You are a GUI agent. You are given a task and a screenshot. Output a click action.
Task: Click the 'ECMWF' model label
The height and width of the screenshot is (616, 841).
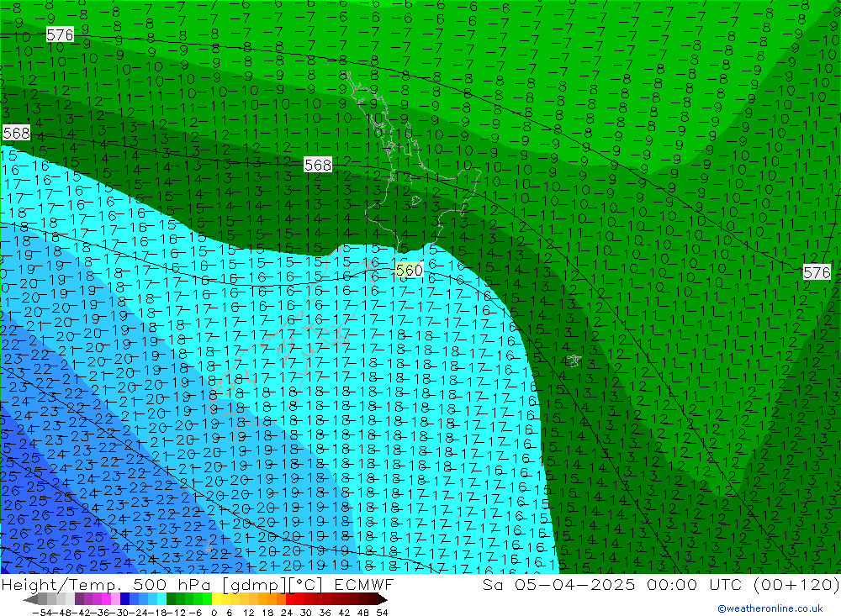[363, 584]
